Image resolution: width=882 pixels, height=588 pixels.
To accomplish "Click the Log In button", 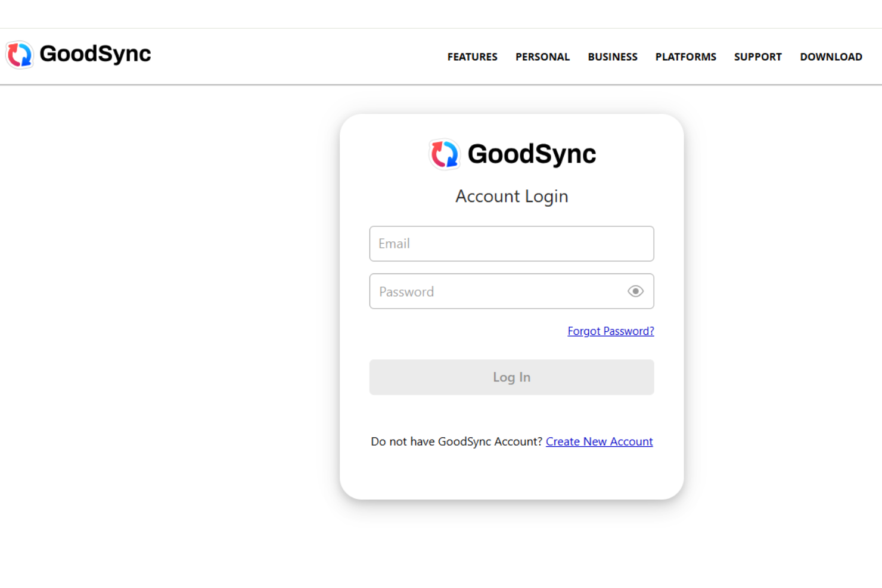I will (x=511, y=377).
